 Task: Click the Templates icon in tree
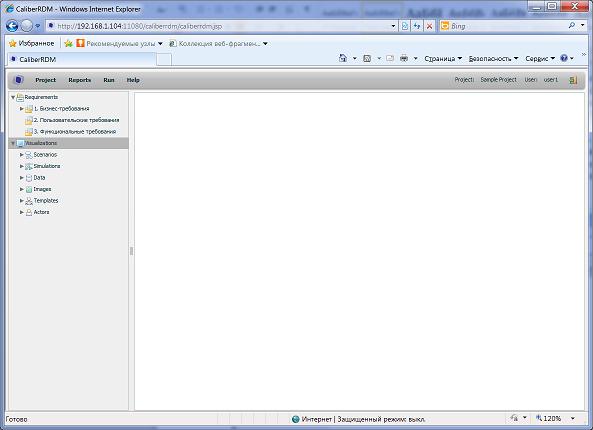pyautogui.click(x=29, y=201)
